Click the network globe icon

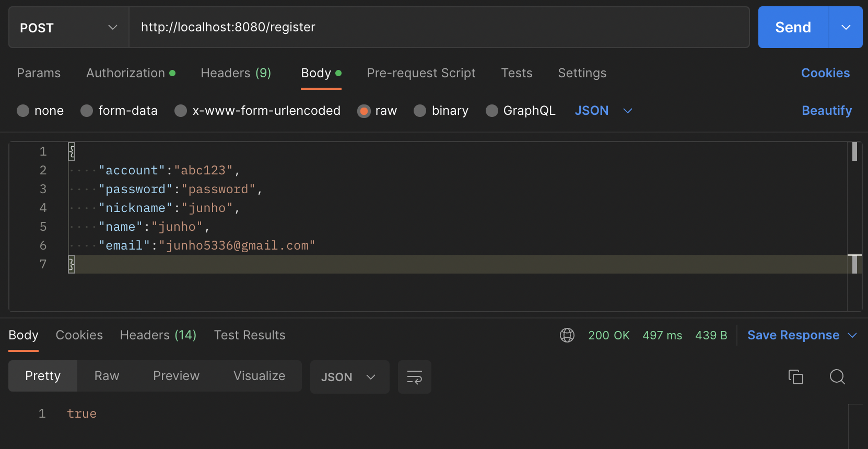click(567, 335)
